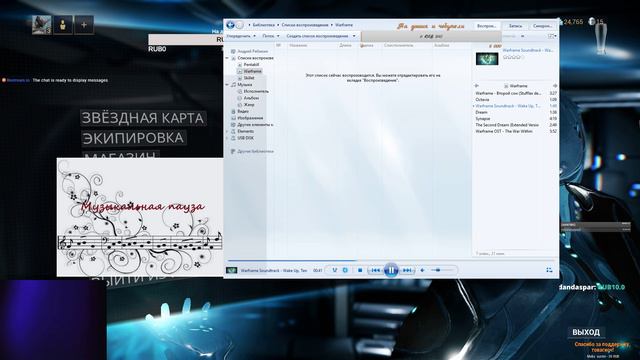This screenshot has height=360, width=640.
Task: Open the Поток dropdown
Action: pyautogui.click(x=271, y=36)
